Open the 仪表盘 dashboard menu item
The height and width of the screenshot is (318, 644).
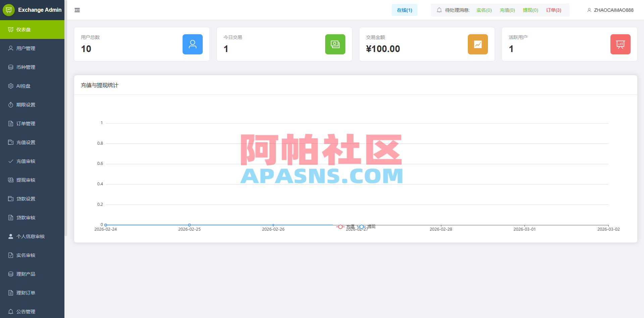tap(32, 30)
